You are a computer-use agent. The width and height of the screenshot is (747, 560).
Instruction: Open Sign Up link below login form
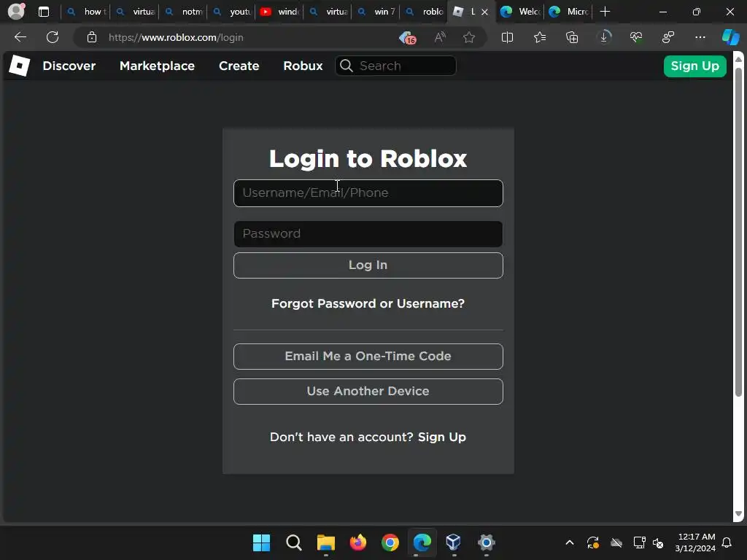click(x=441, y=437)
